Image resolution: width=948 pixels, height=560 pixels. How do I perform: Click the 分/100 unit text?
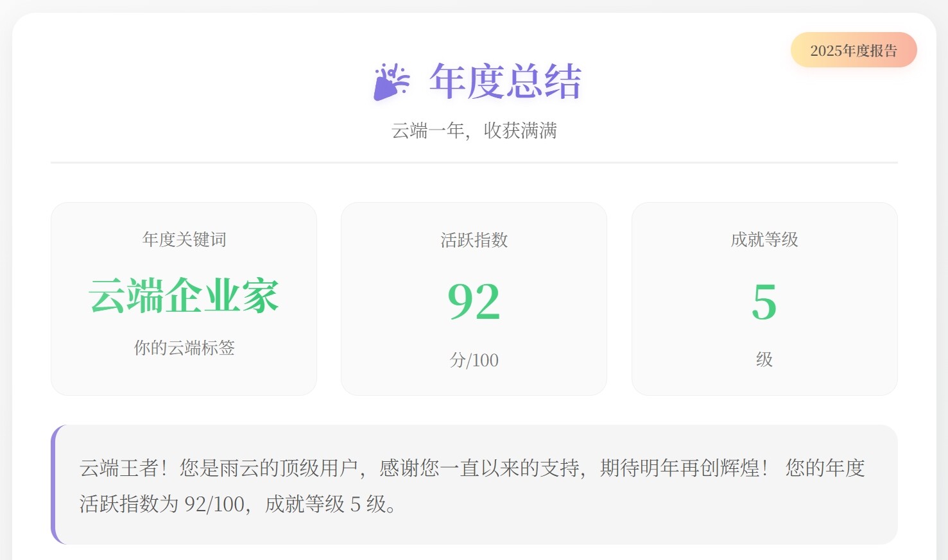(474, 360)
